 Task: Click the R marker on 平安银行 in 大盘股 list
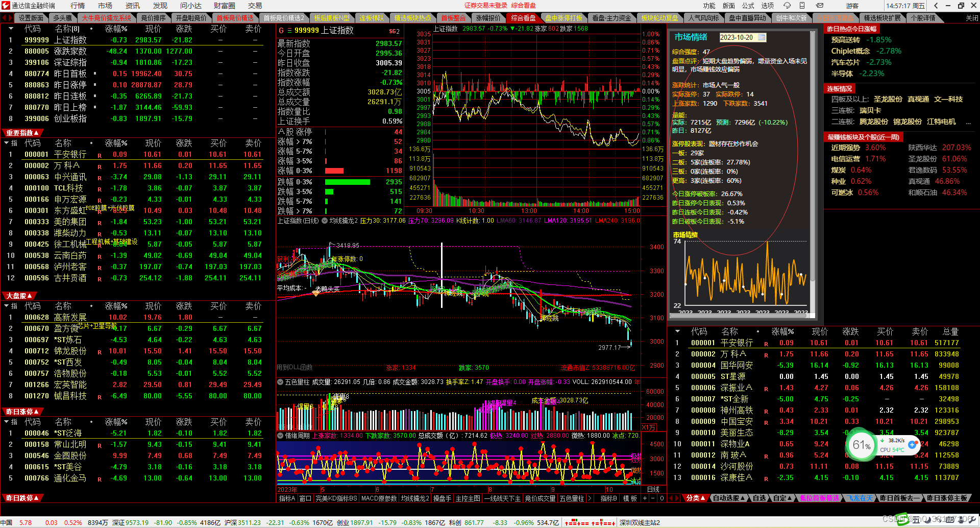click(x=100, y=155)
